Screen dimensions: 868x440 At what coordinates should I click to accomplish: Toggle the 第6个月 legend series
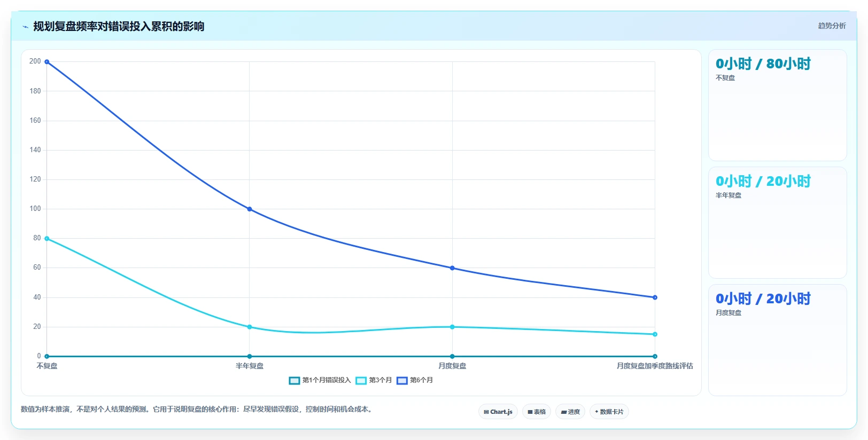[415, 380]
